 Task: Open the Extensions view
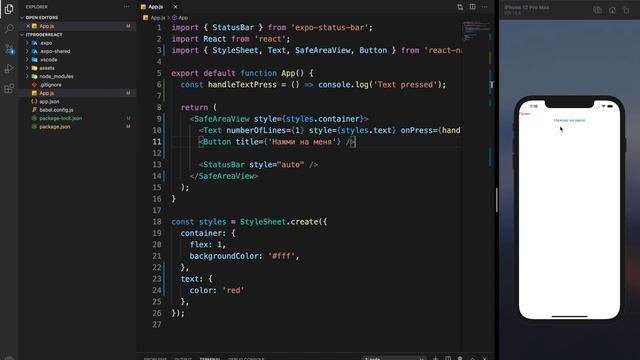tap(9, 88)
